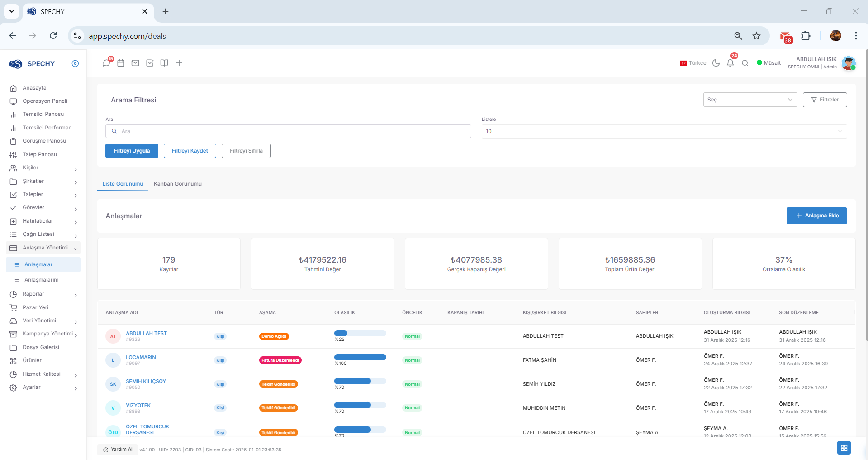Viewport: 868px width, 460px height.
Task: Click the %100 probability bar of LOCOMARİN
Action: click(360, 357)
